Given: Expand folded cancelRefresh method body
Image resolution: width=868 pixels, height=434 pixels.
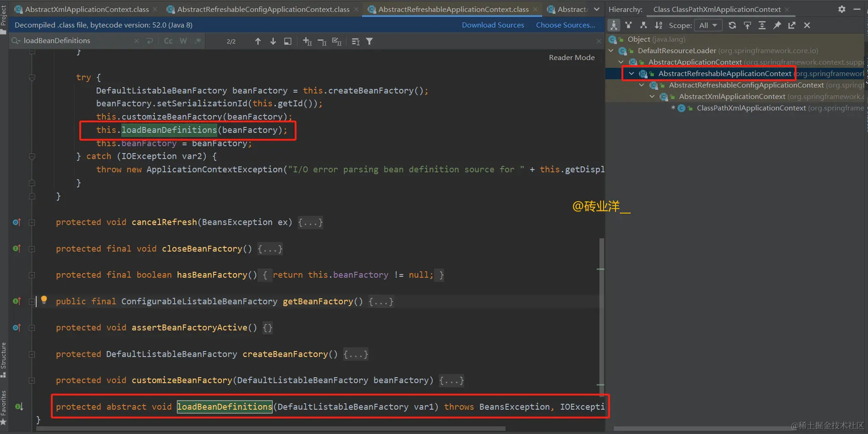Looking at the screenshot, I should (310, 222).
